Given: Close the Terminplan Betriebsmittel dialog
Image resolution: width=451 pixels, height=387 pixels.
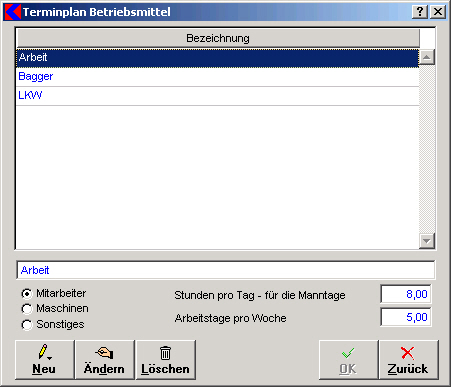Looking at the screenshot, I should pyautogui.click(x=438, y=12).
